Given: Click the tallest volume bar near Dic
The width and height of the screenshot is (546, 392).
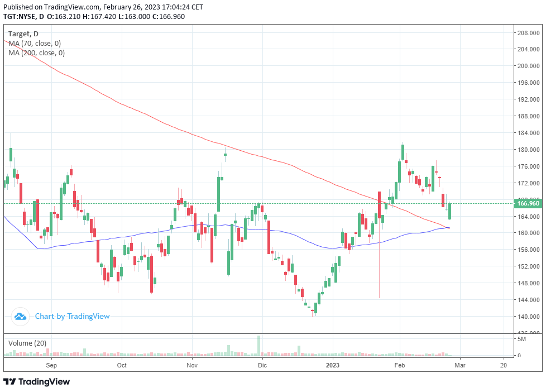Looking at the screenshot, I should tap(258, 346).
